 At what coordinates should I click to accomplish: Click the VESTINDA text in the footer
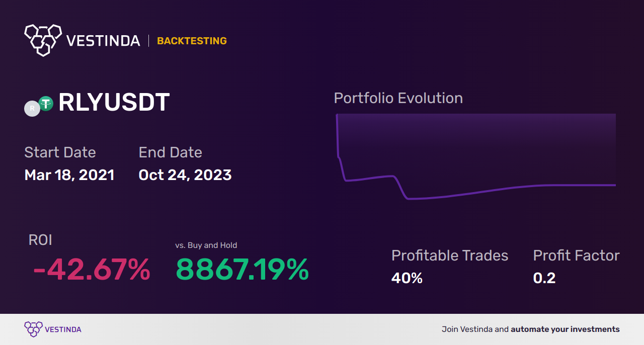pos(63,330)
